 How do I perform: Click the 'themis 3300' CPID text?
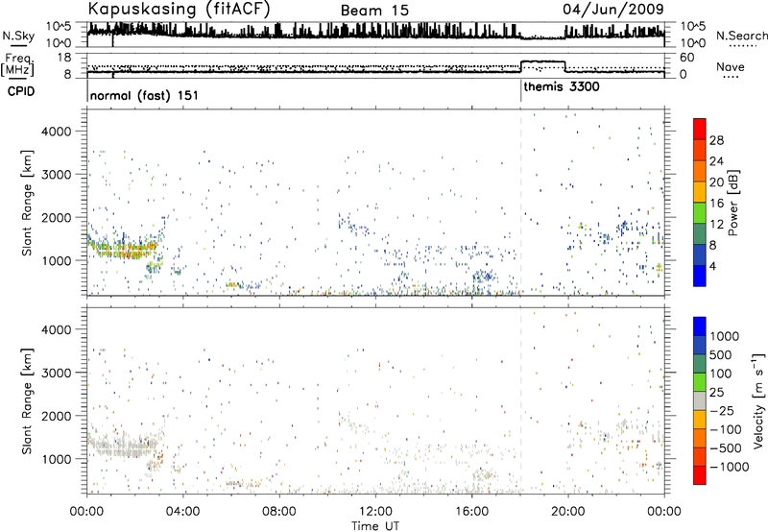click(x=562, y=87)
